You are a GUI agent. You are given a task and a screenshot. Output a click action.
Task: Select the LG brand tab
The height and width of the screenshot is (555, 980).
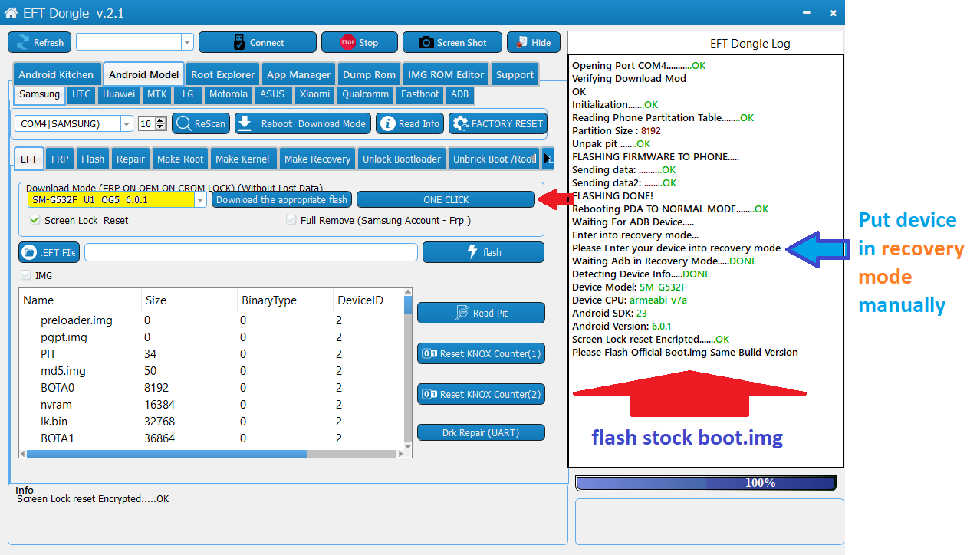188,94
